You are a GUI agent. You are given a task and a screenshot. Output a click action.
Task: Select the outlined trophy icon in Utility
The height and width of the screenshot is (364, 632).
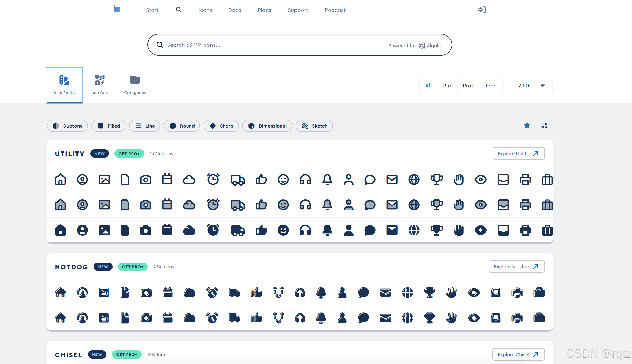coord(436,180)
